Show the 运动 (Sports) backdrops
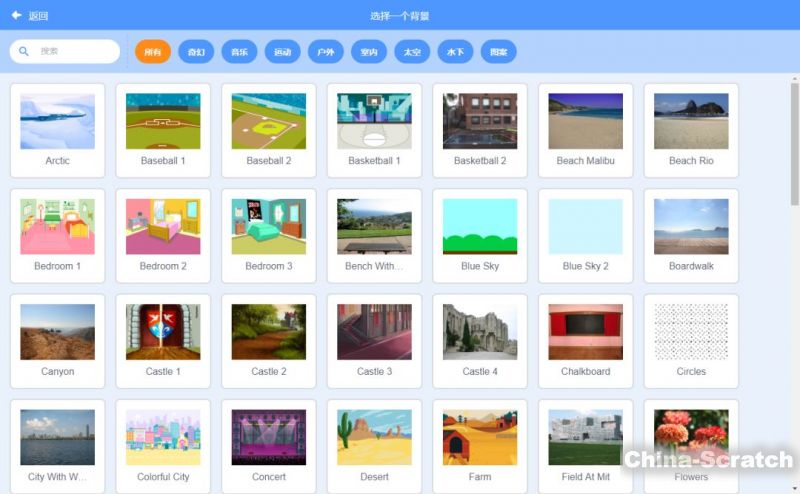This screenshot has width=800, height=494. click(x=282, y=52)
